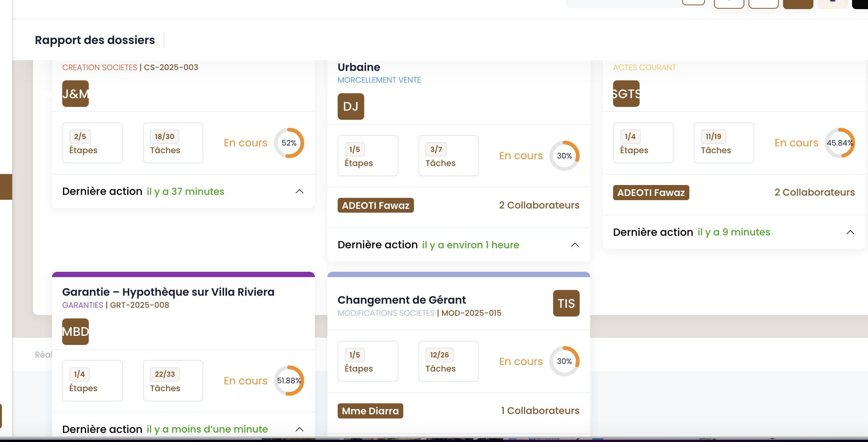Click '2 Collaborateurs' on SGTS card
Image resolution: width=868 pixels, height=442 pixels.
(815, 192)
